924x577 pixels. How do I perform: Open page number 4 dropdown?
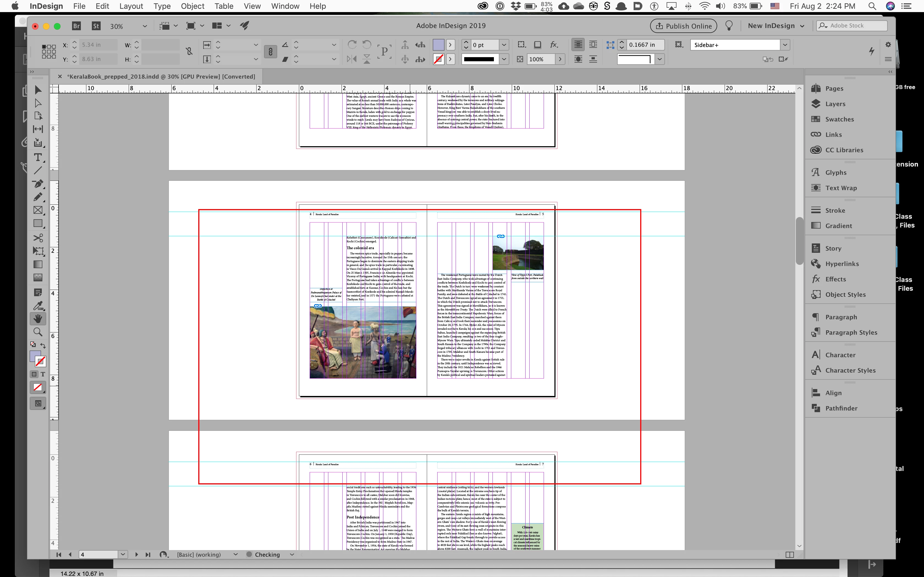(123, 554)
